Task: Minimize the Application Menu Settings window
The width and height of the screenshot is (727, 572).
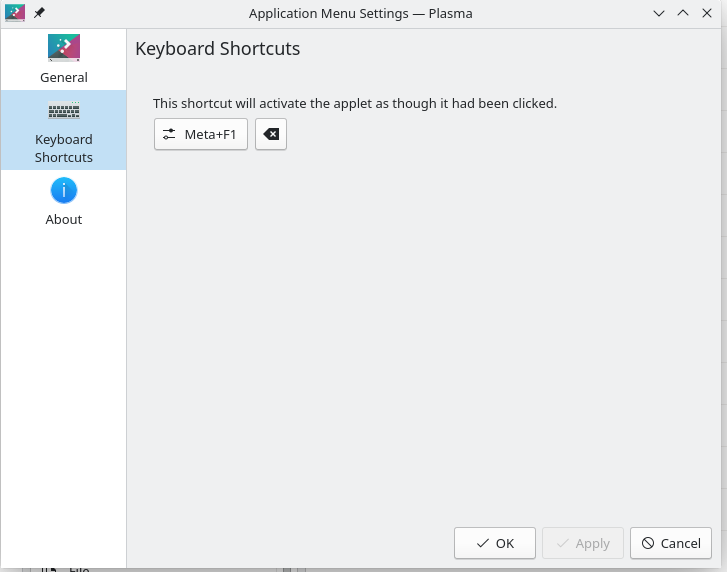Action: (x=659, y=13)
